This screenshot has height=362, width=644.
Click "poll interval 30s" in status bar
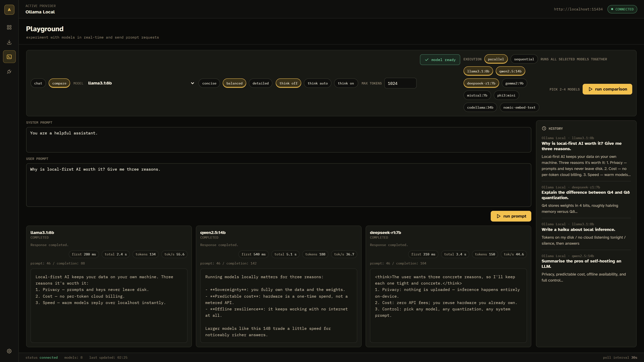click(620, 357)
